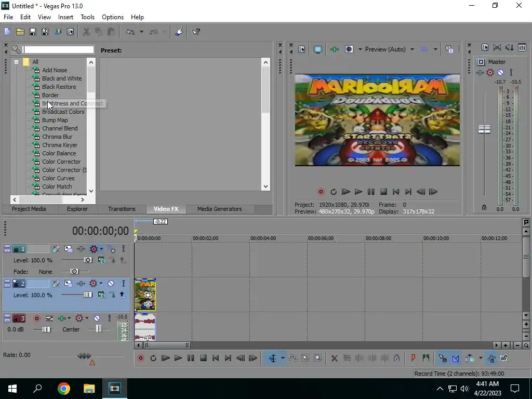Click Stop under the video preview
Viewport: 532px width, 399px height.
(384, 192)
